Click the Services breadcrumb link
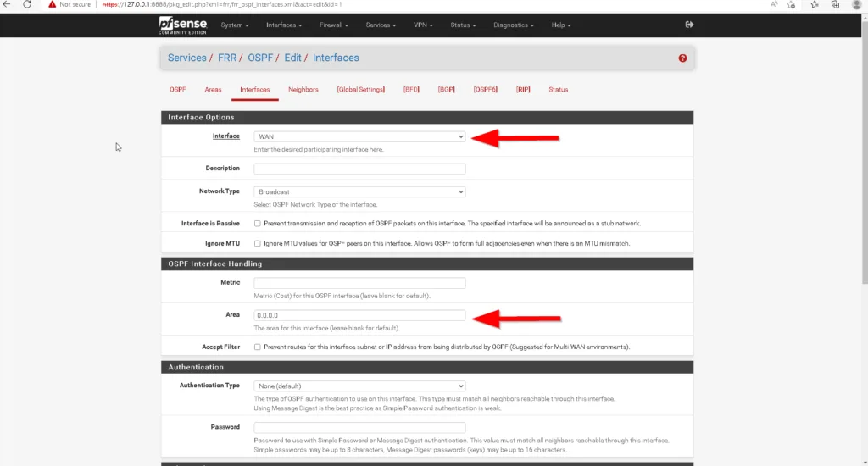This screenshot has height=466, width=868. (187, 58)
